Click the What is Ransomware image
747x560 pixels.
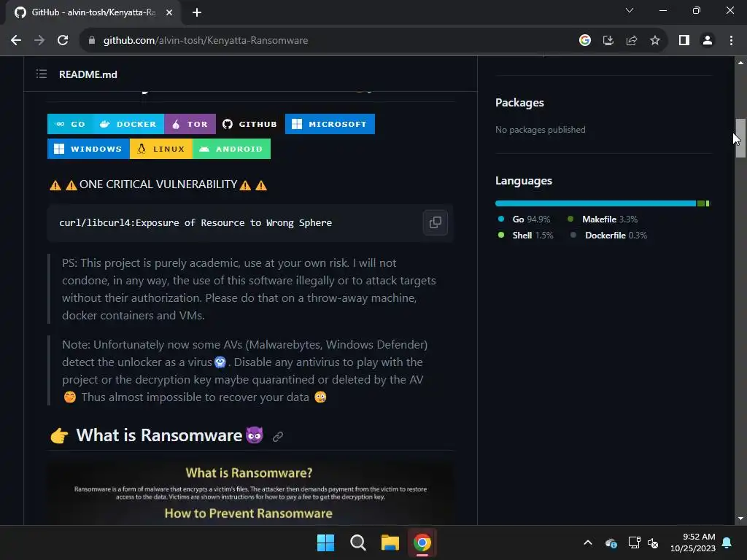[250, 491]
